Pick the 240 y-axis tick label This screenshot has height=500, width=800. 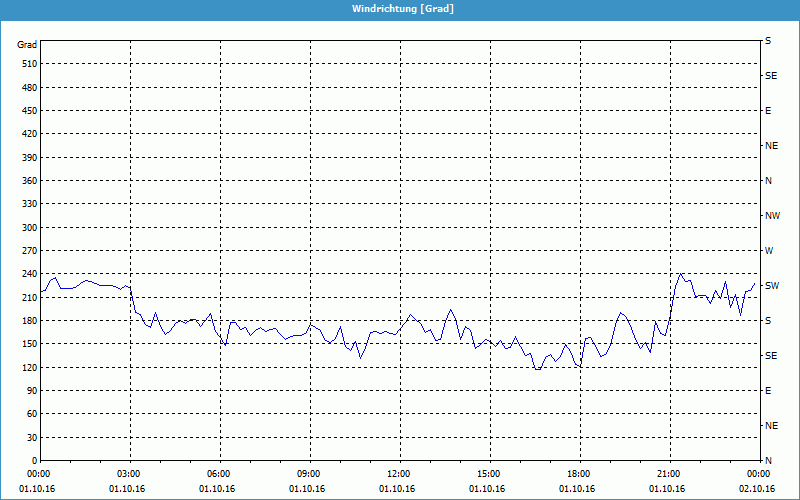tap(28, 274)
